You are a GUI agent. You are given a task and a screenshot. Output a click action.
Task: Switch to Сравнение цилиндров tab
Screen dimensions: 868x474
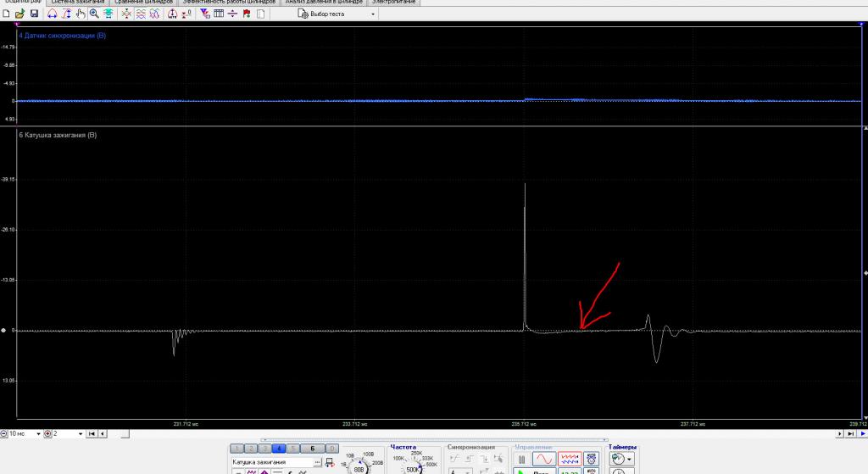pyautogui.click(x=143, y=3)
